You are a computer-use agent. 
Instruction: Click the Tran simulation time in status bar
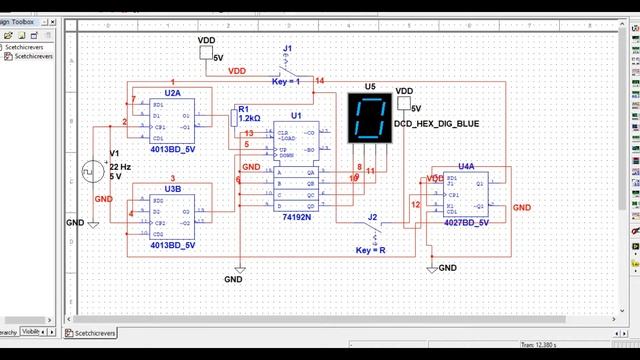coord(538,345)
